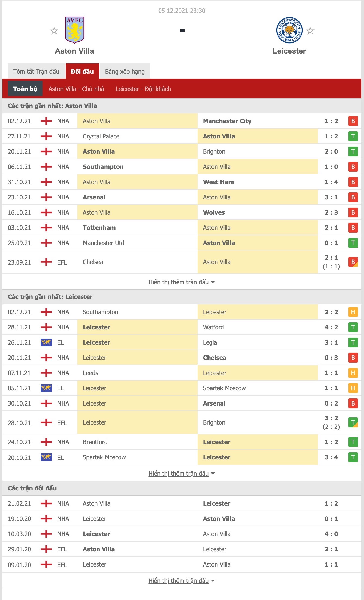Click the loss badge for Aston Villa vs West Ham

[353, 182]
